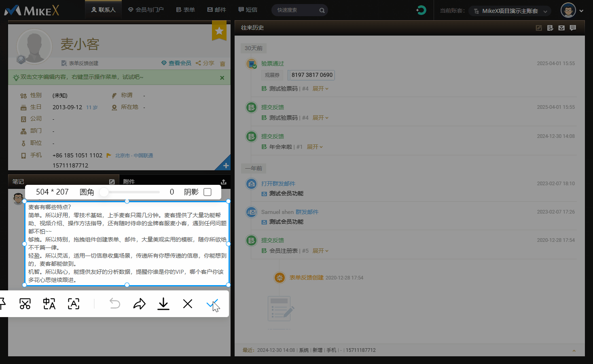The height and width of the screenshot is (364, 593).
Task: Click the 圆角 corner radius slider handle
Action: 104,192
